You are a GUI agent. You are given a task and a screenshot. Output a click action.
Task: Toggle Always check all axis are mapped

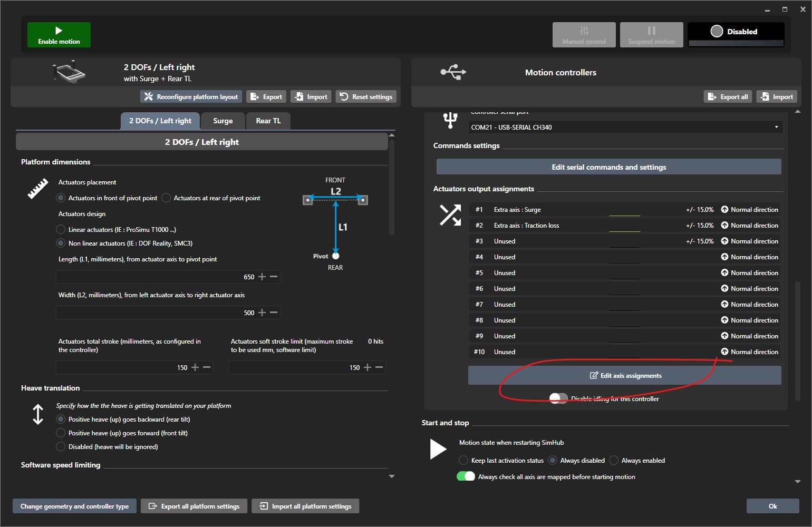(x=466, y=476)
